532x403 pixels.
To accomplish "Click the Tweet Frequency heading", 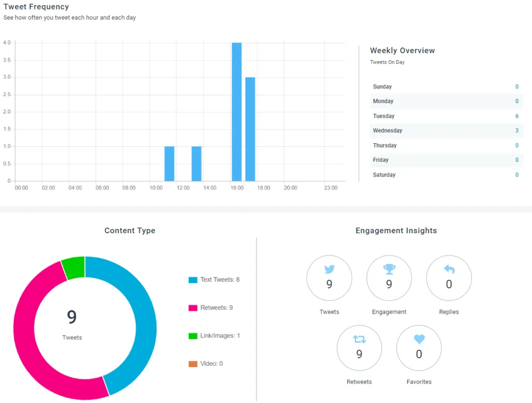I will 36,7.
